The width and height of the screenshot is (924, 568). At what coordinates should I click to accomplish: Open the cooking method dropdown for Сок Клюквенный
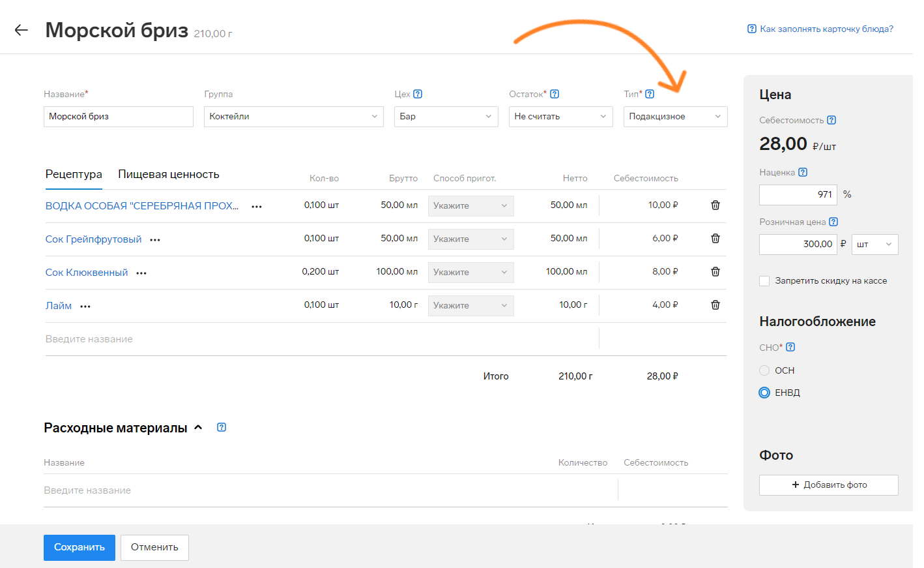click(471, 273)
